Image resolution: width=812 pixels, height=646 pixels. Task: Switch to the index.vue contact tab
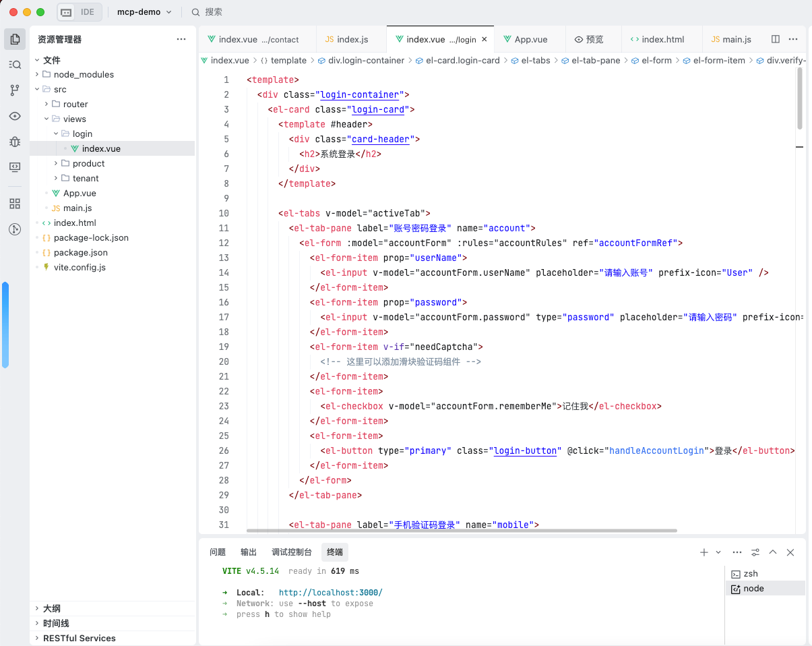257,40
